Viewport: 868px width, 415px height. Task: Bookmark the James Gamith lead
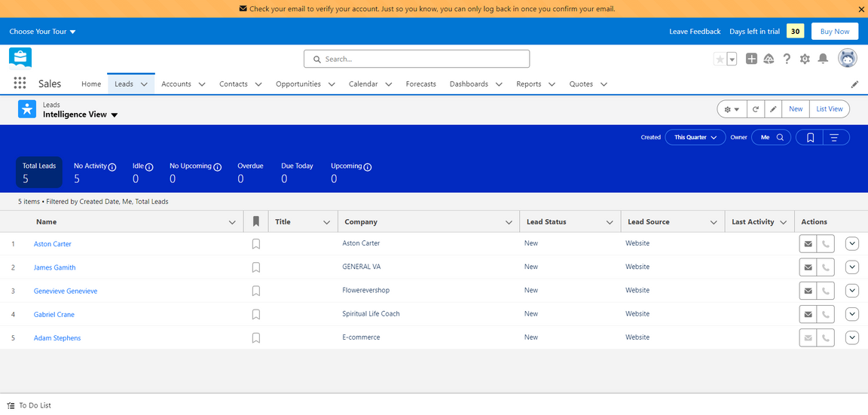point(255,267)
